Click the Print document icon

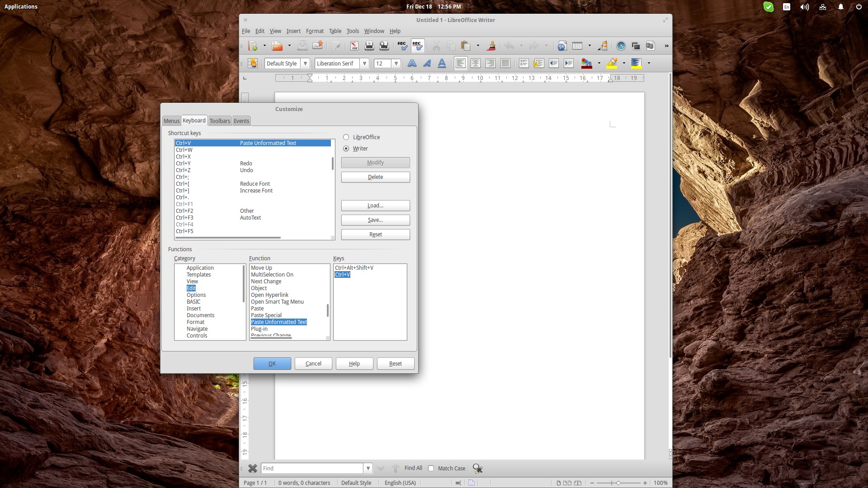tap(369, 46)
